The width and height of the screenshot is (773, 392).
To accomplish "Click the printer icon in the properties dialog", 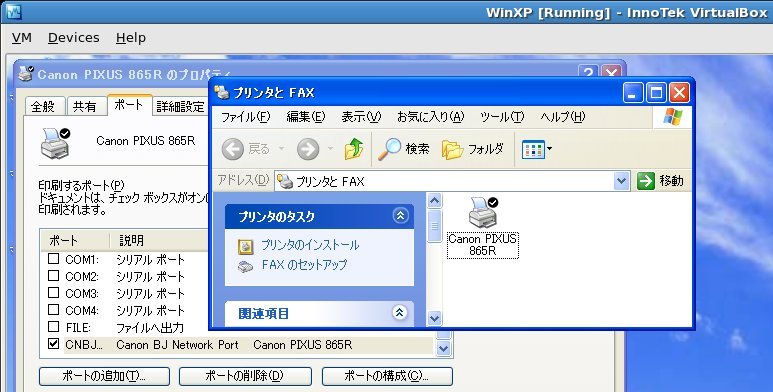I will tap(55, 143).
